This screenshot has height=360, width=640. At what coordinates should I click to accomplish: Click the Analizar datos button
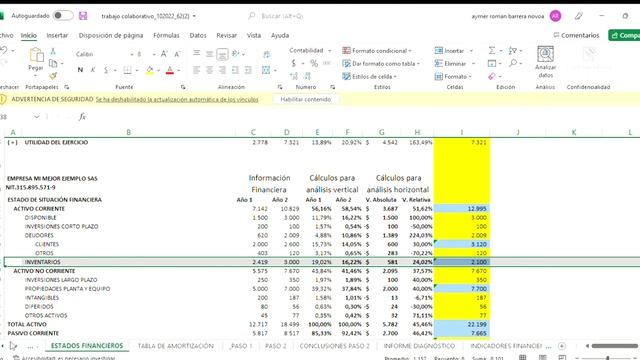[x=545, y=62]
